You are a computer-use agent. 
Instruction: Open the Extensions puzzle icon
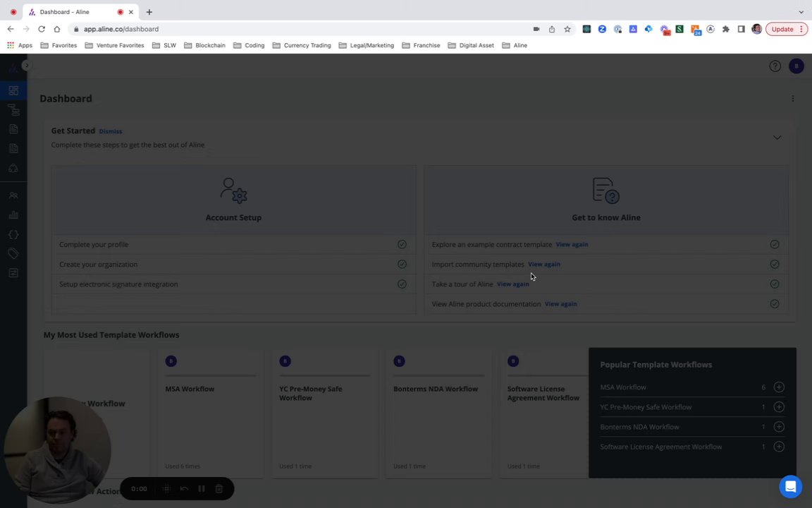click(x=725, y=29)
